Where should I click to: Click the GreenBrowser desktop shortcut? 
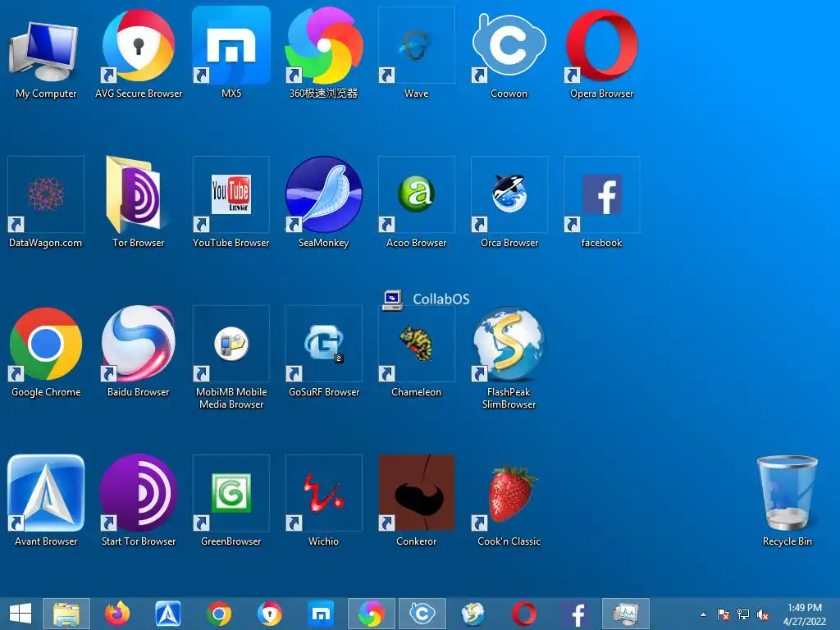pos(231,501)
